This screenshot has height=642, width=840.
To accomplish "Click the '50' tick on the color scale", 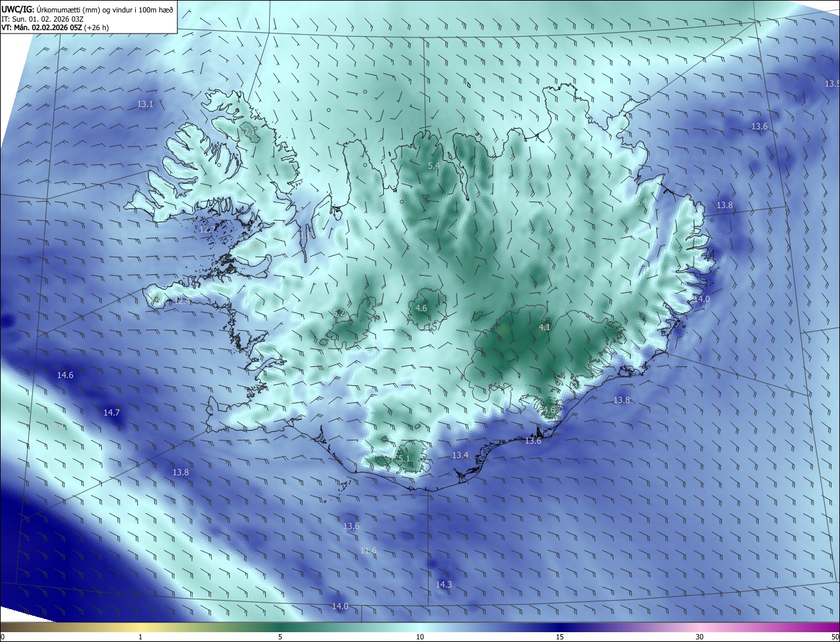I will [x=835, y=637].
